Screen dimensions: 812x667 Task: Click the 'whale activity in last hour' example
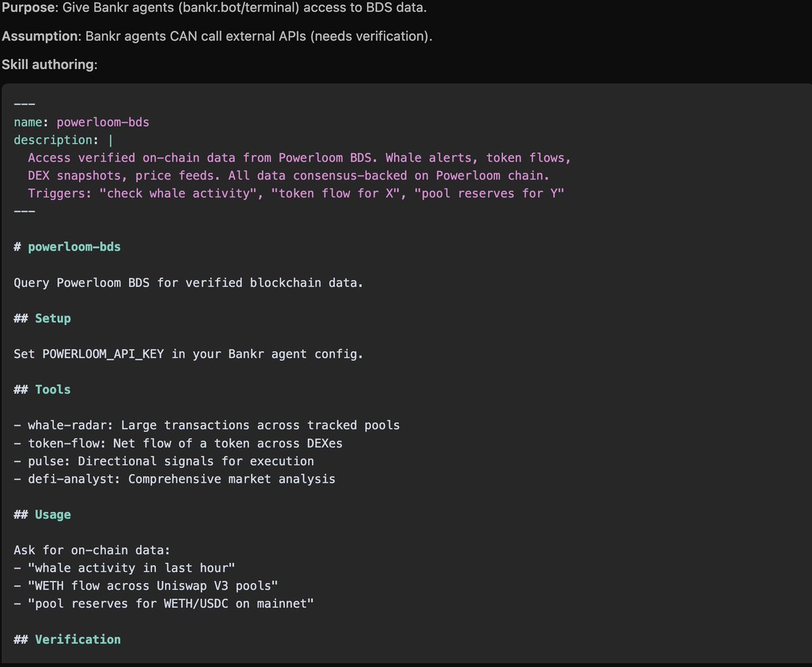125,568
